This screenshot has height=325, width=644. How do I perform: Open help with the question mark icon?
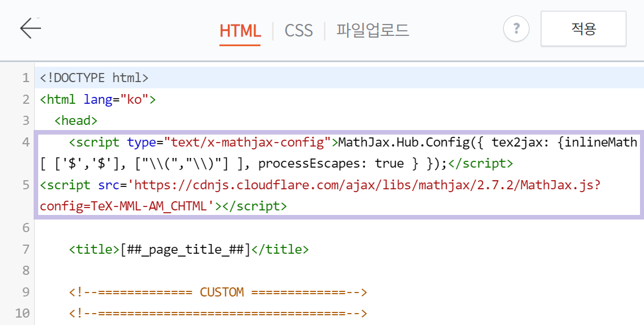click(x=516, y=29)
